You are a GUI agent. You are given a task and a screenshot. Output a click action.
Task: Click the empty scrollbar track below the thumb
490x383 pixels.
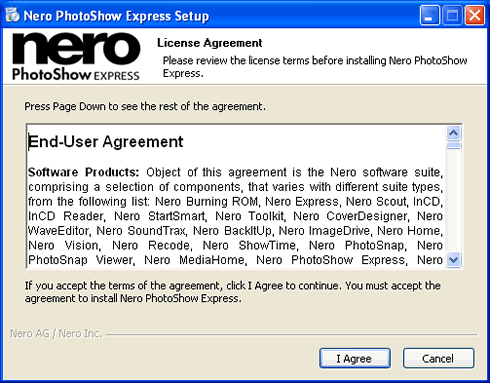coord(454,200)
